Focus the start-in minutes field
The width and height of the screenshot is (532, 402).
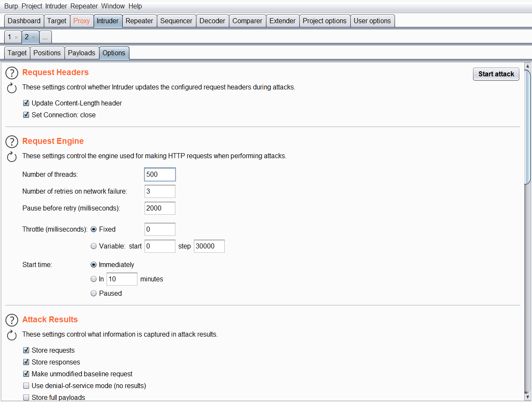[122, 279]
